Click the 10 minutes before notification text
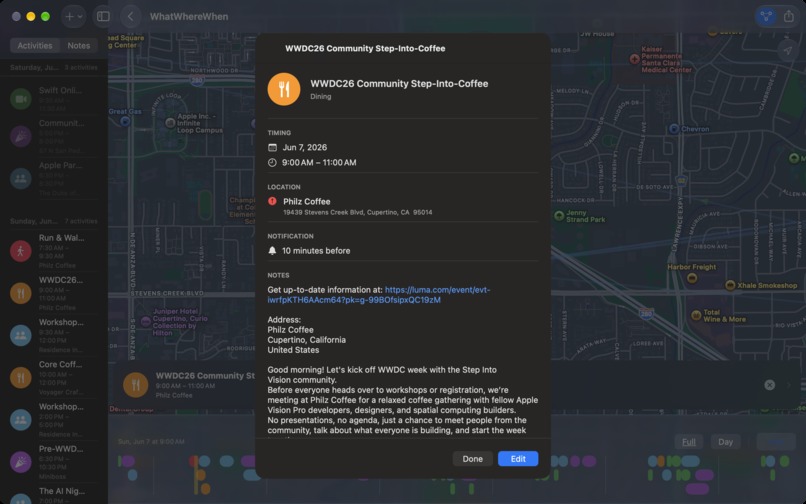This screenshot has width=806, height=504. pyautogui.click(x=316, y=251)
